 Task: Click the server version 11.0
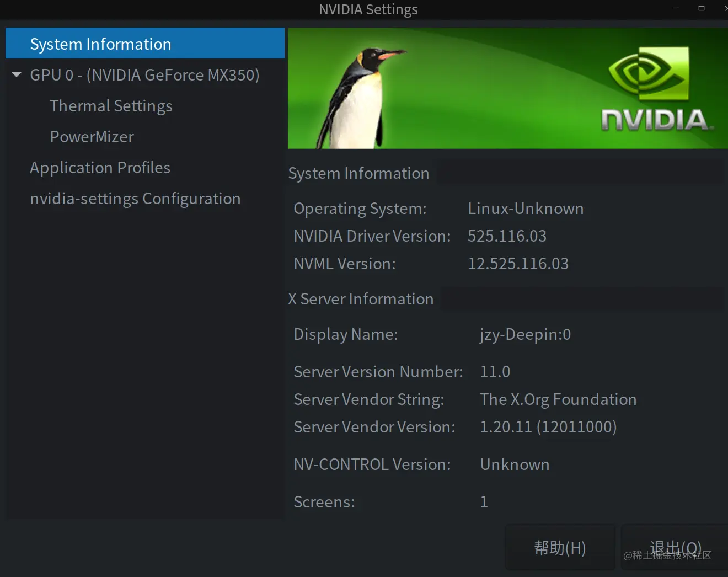pos(495,372)
